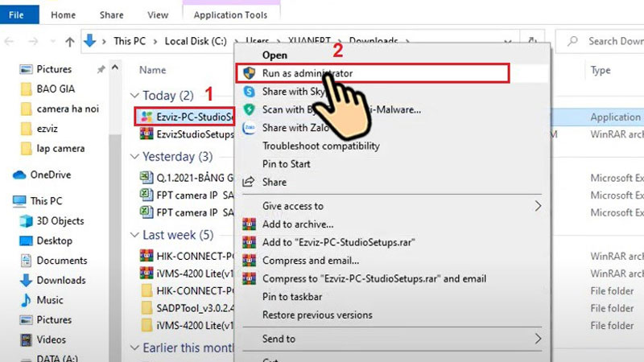Click This PC in the address breadcrumb

pos(130,41)
